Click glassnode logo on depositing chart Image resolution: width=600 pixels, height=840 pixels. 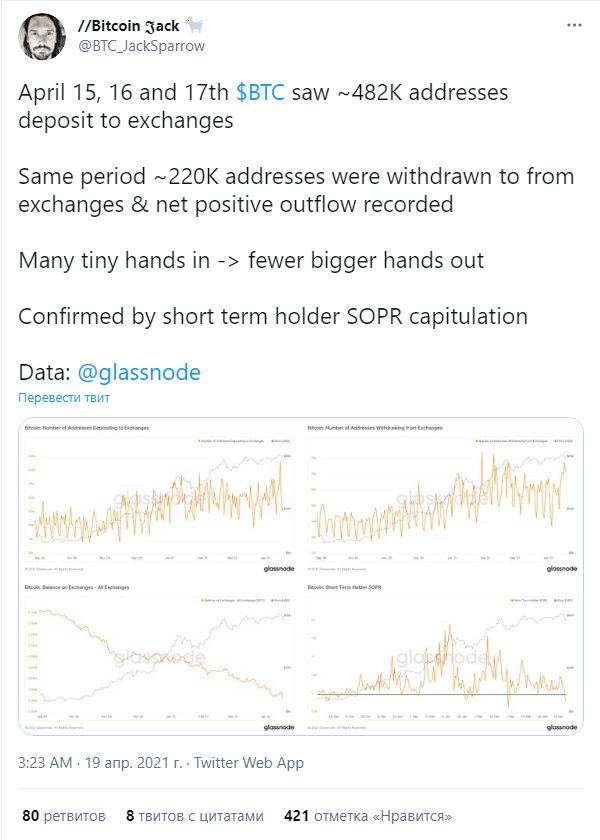279,568
